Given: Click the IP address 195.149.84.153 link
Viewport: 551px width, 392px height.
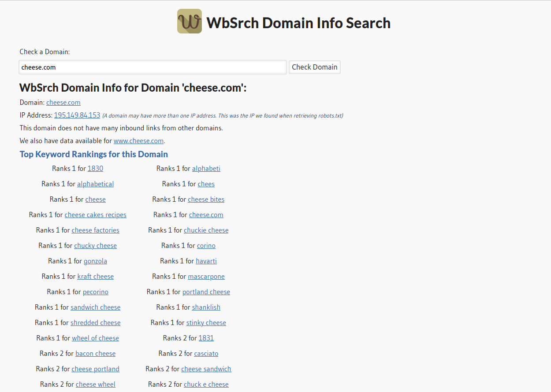Looking at the screenshot, I should (x=77, y=115).
